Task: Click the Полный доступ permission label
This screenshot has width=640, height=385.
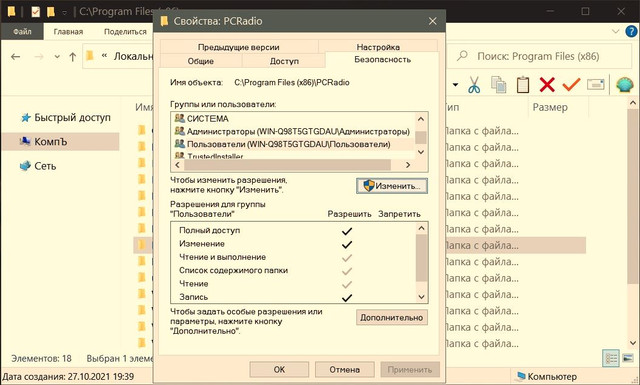Action: pos(209,230)
